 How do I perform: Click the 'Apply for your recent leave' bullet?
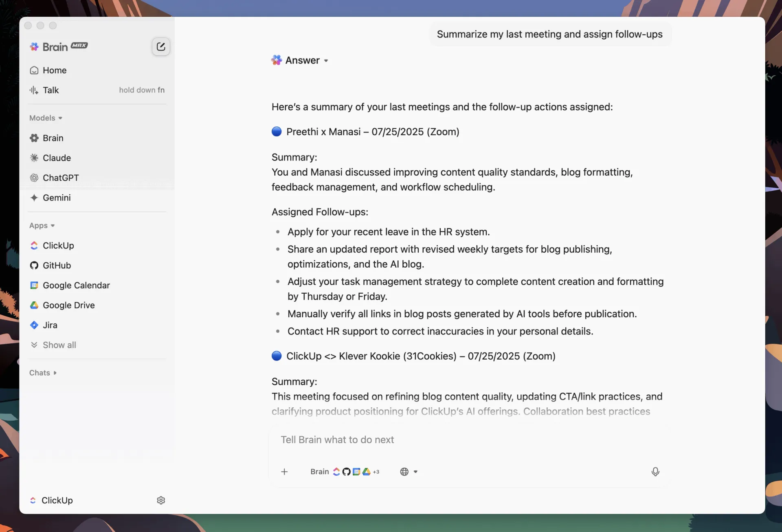pos(389,232)
